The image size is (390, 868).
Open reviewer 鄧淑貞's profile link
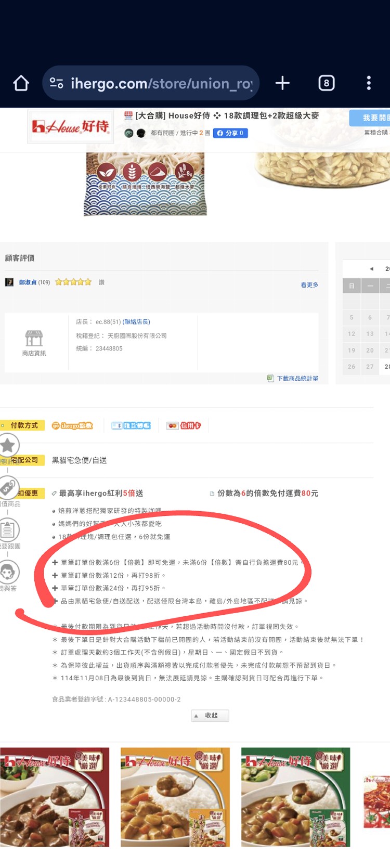click(x=28, y=282)
